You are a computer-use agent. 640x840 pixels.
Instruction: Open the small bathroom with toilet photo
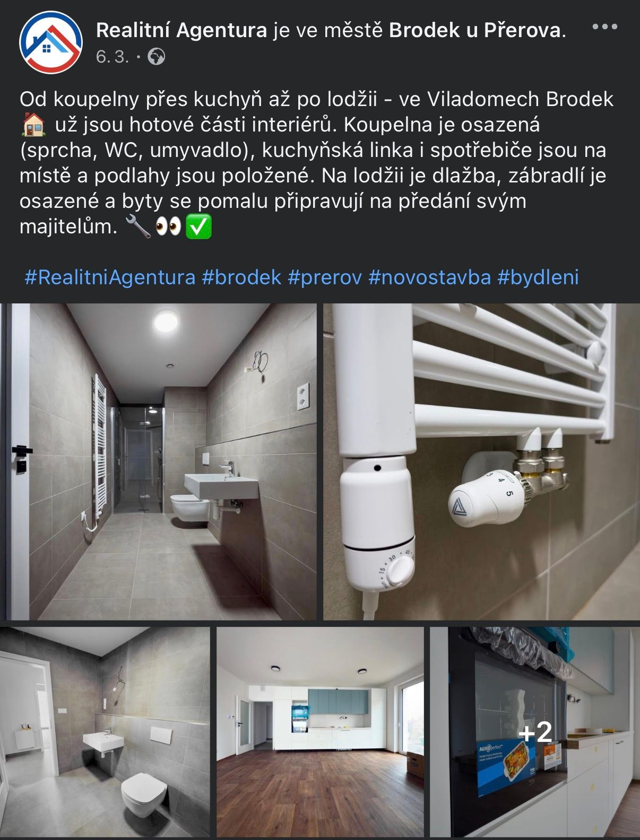pyautogui.click(x=105, y=732)
